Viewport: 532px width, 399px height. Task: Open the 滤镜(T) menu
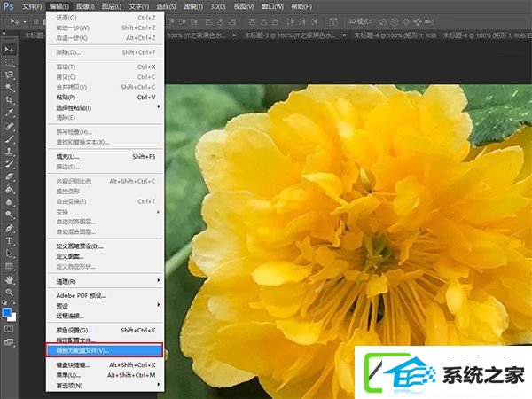192,6
